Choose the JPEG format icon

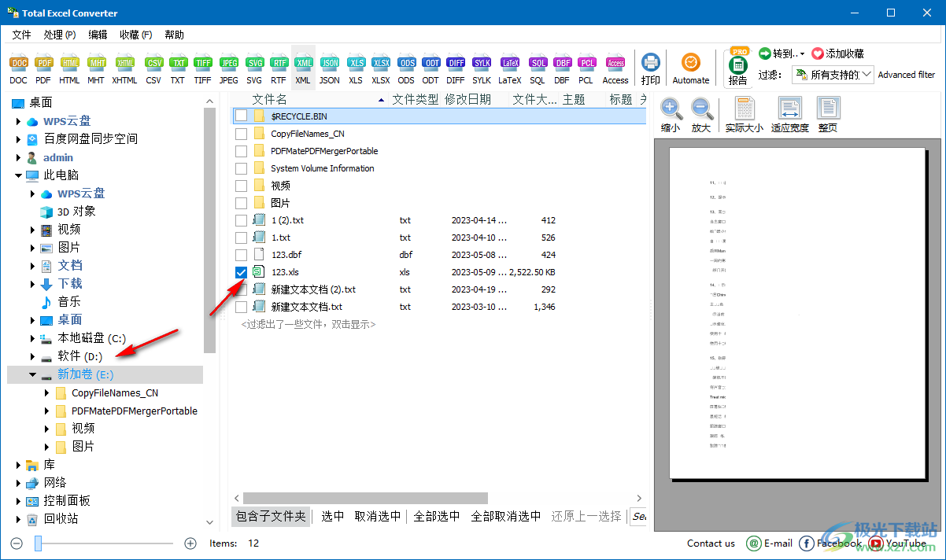pyautogui.click(x=229, y=70)
